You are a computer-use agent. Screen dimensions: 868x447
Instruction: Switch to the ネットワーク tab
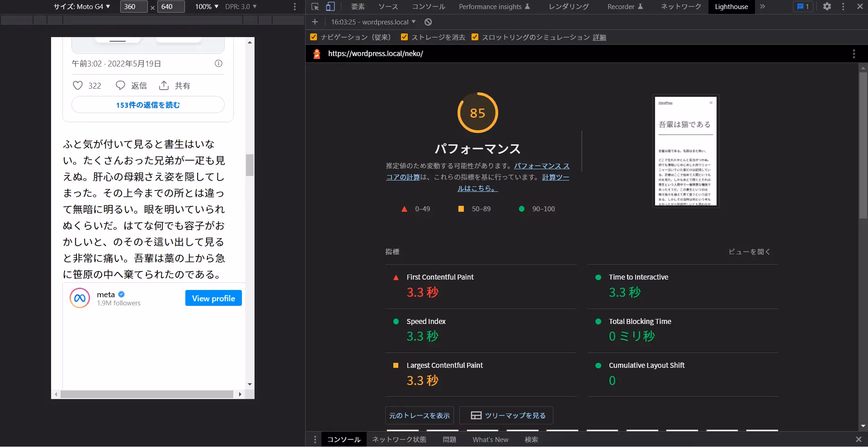click(x=681, y=7)
